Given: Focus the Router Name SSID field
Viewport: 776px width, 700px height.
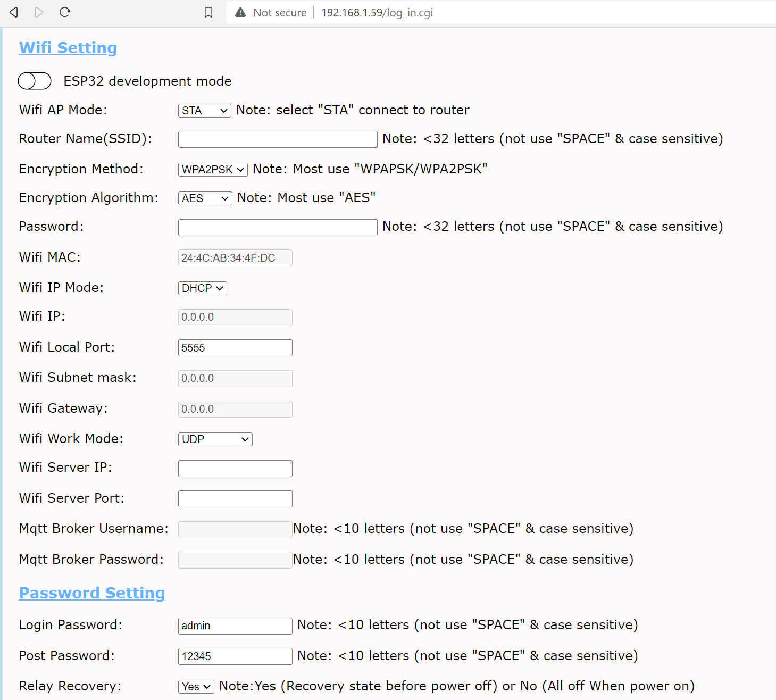Looking at the screenshot, I should point(277,139).
